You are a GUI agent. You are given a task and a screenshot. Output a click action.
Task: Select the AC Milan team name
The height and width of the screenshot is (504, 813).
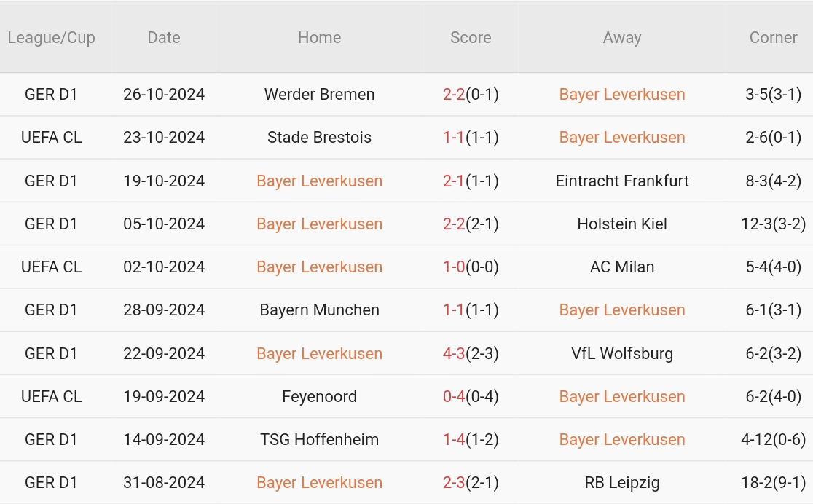[622, 267]
